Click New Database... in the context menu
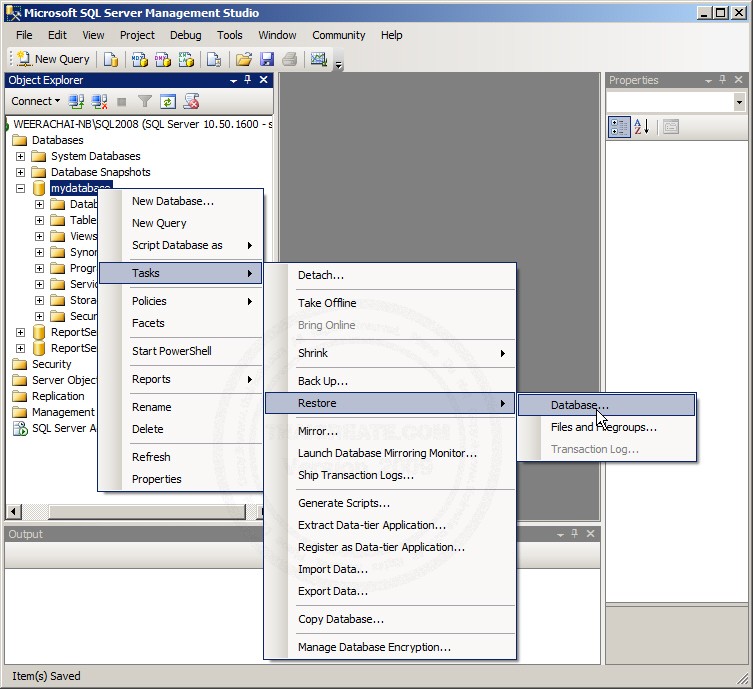Image resolution: width=753 pixels, height=689 pixels. (181, 201)
